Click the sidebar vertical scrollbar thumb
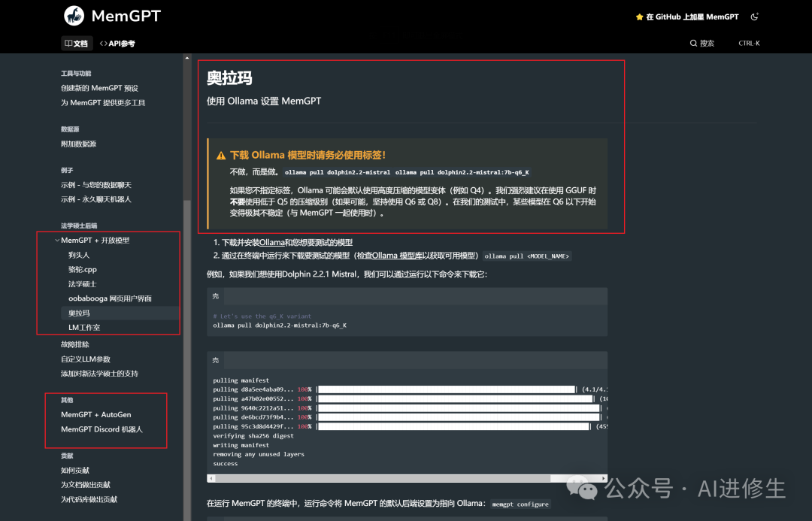 187,360
